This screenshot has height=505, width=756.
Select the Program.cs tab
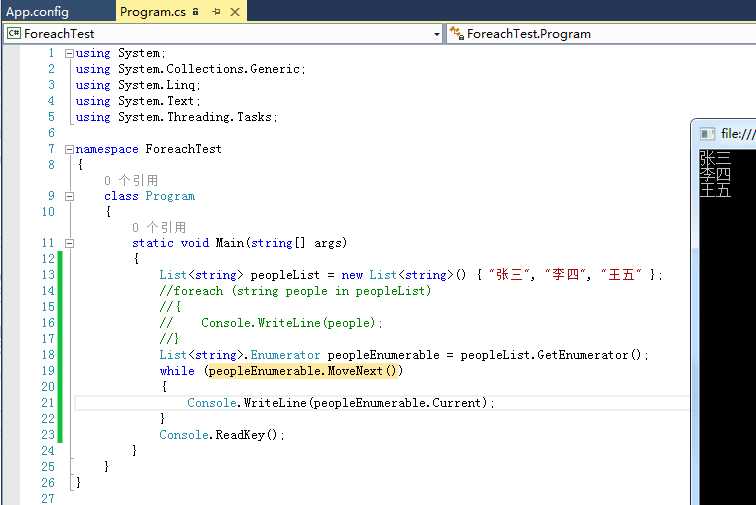click(x=152, y=12)
